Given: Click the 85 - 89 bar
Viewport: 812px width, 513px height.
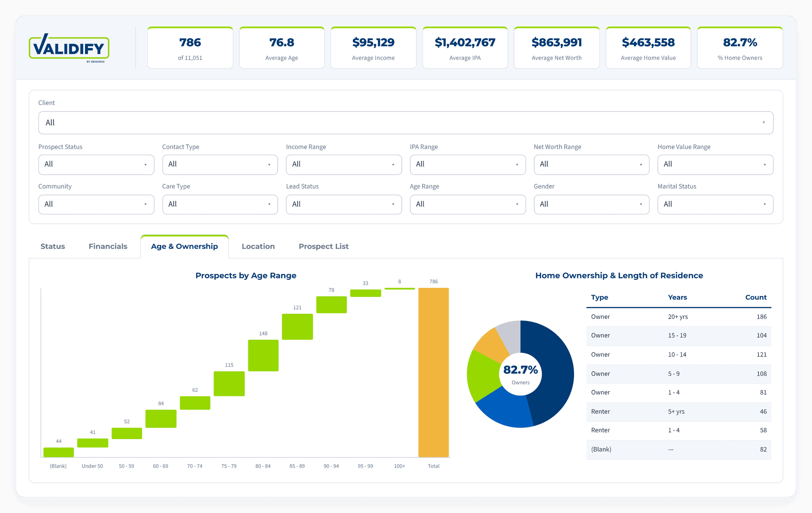Looking at the screenshot, I should tap(298, 327).
